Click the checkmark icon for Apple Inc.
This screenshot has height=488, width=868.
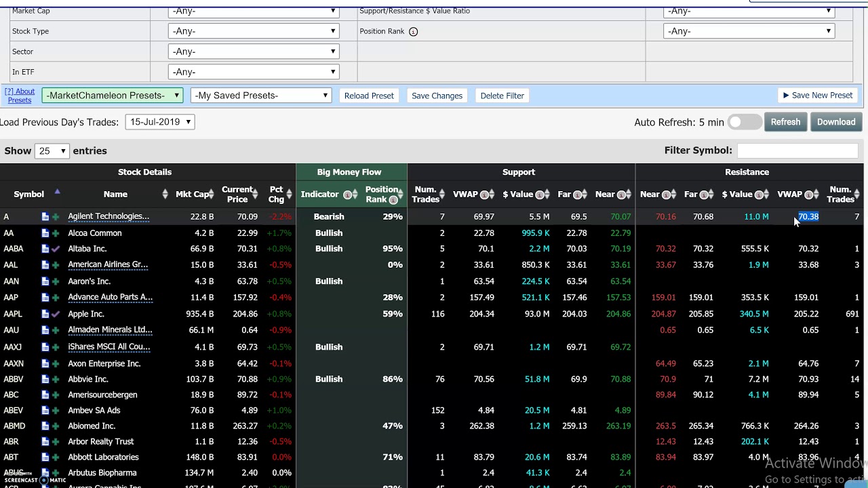(x=56, y=314)
